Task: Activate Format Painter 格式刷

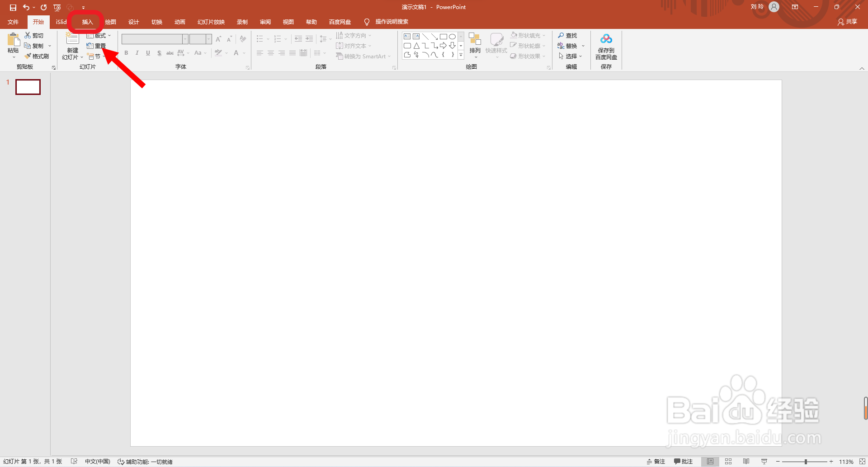Action: [37, 56]
